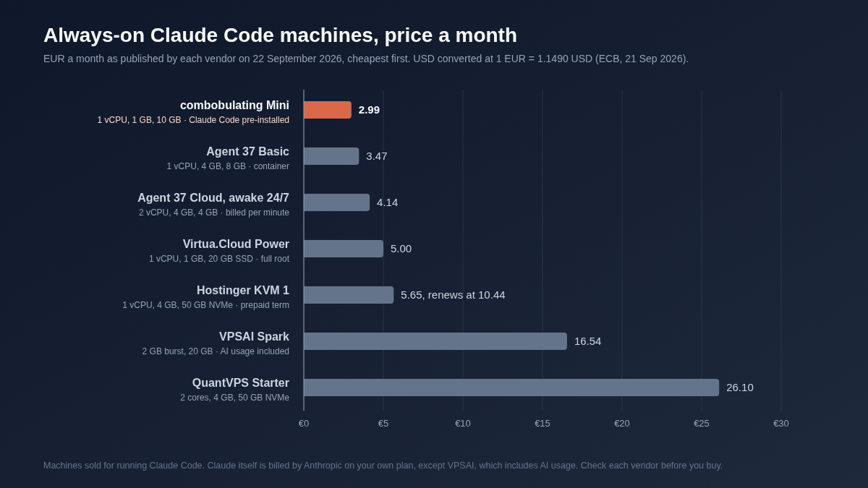Click '1 vCPU, 1 GB, 10 GB · Claude Code pre-installed'
Image resolution: width=868 pixels, height=488 pixels.
(193, 120)
